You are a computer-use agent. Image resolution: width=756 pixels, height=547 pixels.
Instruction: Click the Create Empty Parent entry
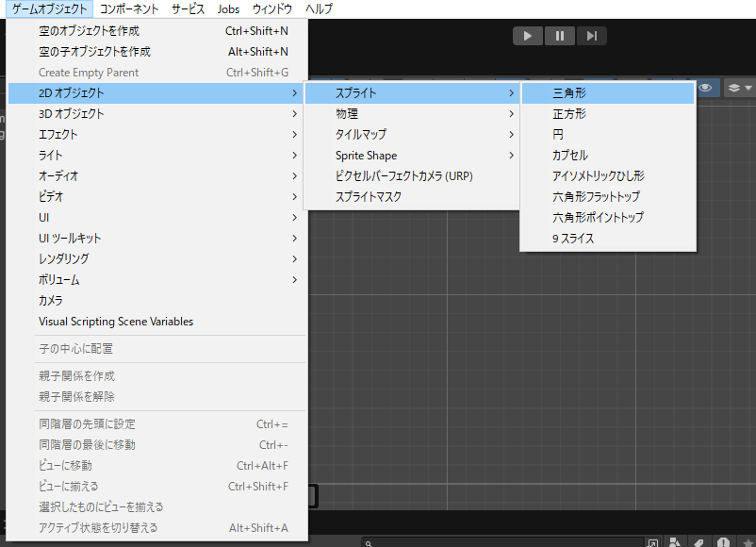click(156, 73)
